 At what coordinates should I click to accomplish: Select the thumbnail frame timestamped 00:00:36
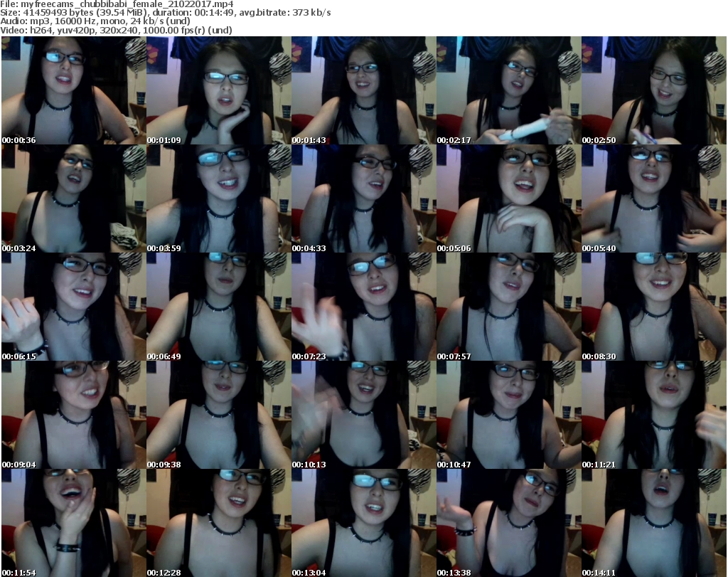tap(74, 90)
